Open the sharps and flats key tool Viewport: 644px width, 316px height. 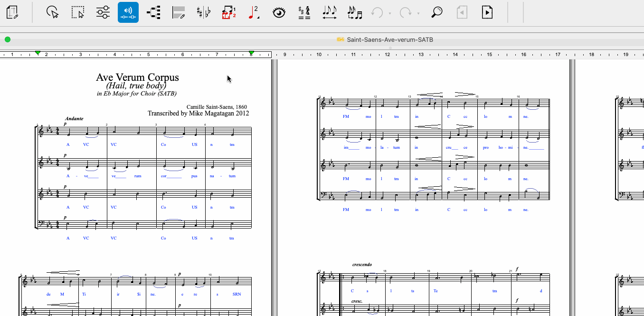(204, 12)
